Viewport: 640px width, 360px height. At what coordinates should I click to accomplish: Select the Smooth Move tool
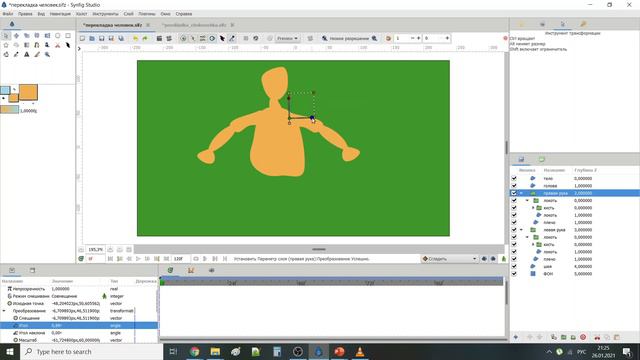(16, 36)
